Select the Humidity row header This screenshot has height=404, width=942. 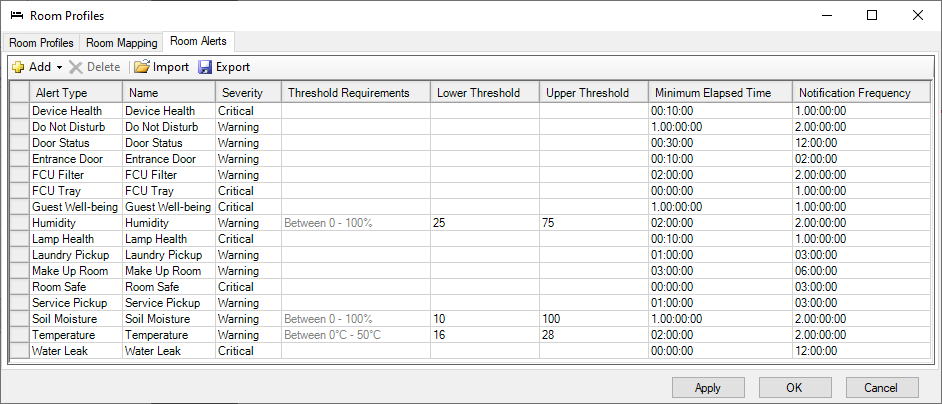(19, 223)
